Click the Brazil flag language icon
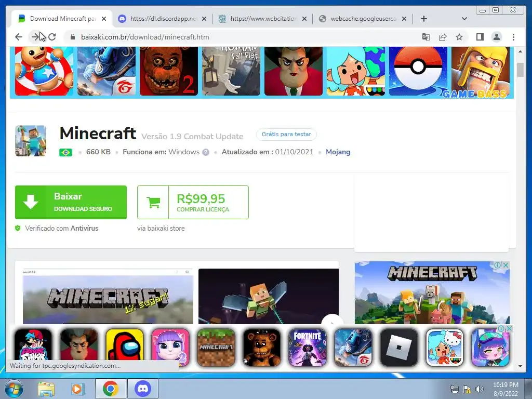Screen dimensions: 532x399 click(65, 152)
